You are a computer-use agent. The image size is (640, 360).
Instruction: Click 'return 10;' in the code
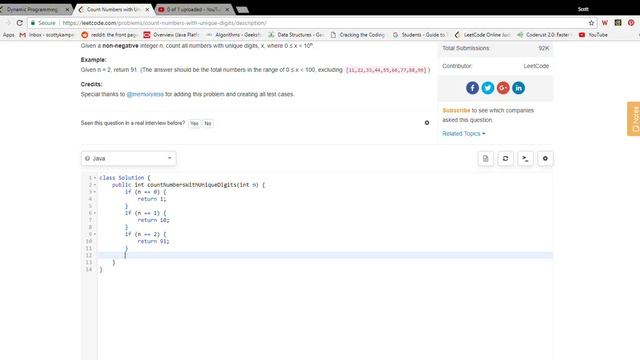click(153, 220)
